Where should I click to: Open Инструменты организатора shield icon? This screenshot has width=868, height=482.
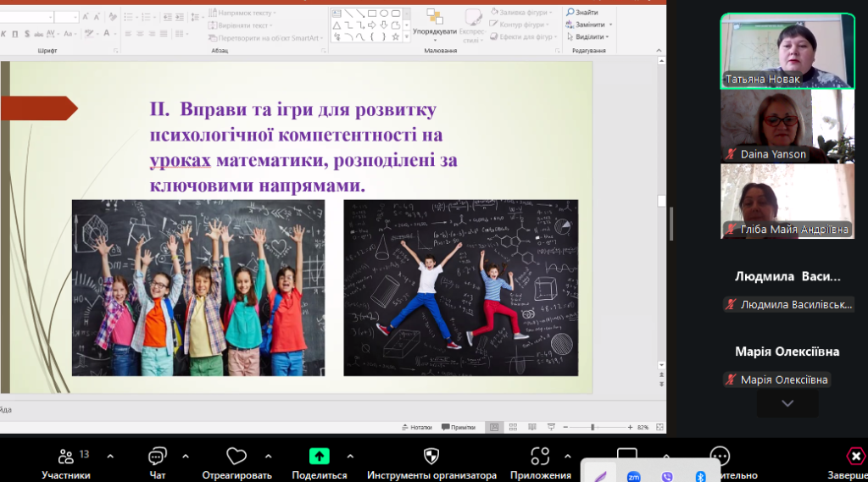click(x=431, y=457)
